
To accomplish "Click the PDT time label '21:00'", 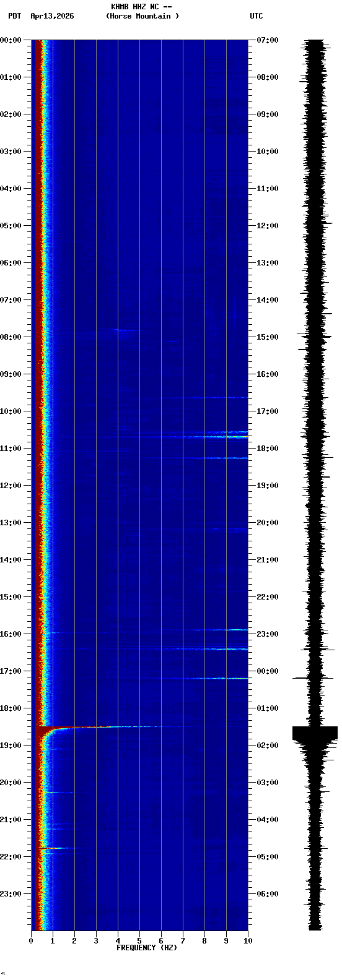I will click(x=11, y=820).
